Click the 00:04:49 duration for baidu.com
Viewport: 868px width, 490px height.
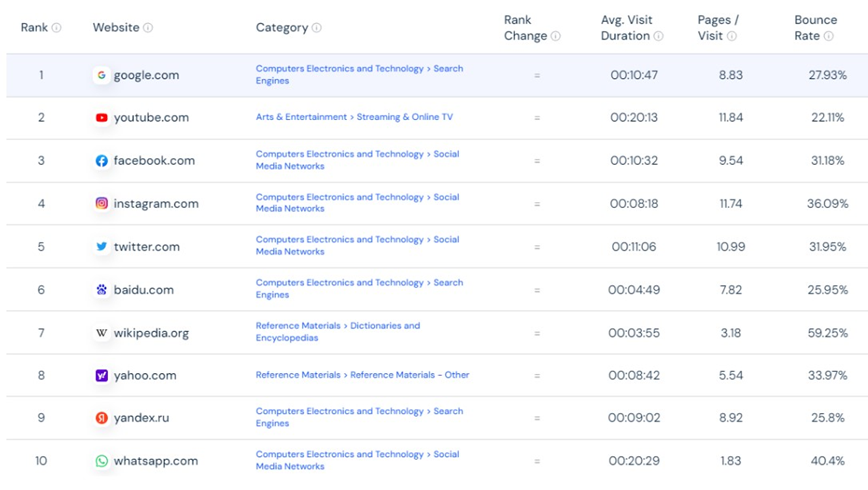coord(634,290)
